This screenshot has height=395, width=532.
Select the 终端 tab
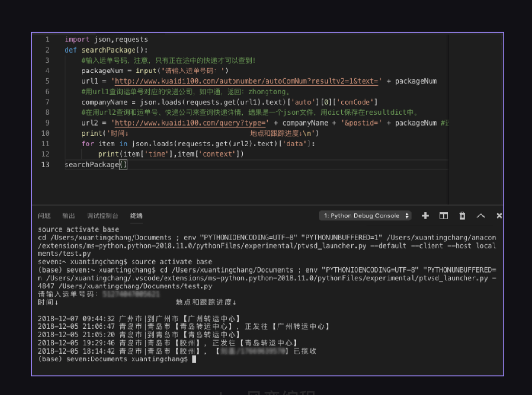pos(136,215)
